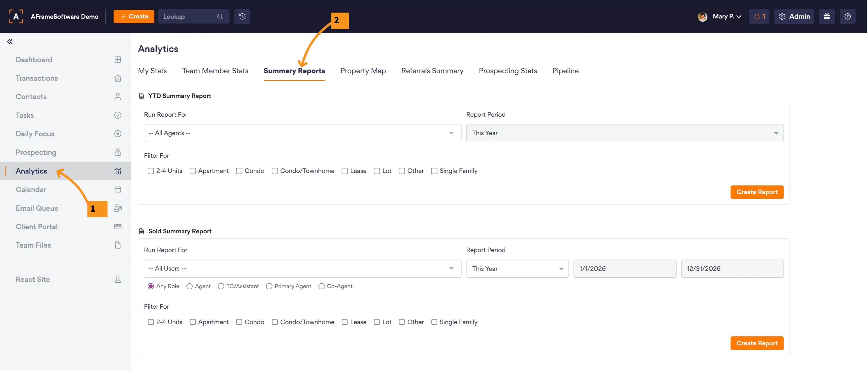868x370 pixels.
Task: Check Condo in YTD report filters
Action: [x=239, y=171]
